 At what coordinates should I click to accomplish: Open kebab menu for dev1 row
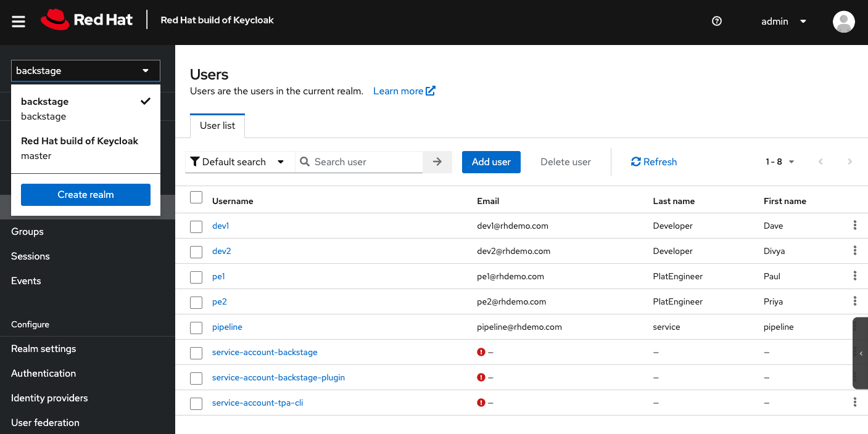pyautogui.click(x=854, y=225)
